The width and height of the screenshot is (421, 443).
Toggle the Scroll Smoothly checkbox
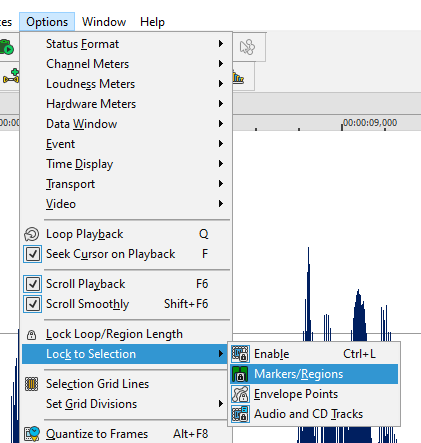(33, 304)
